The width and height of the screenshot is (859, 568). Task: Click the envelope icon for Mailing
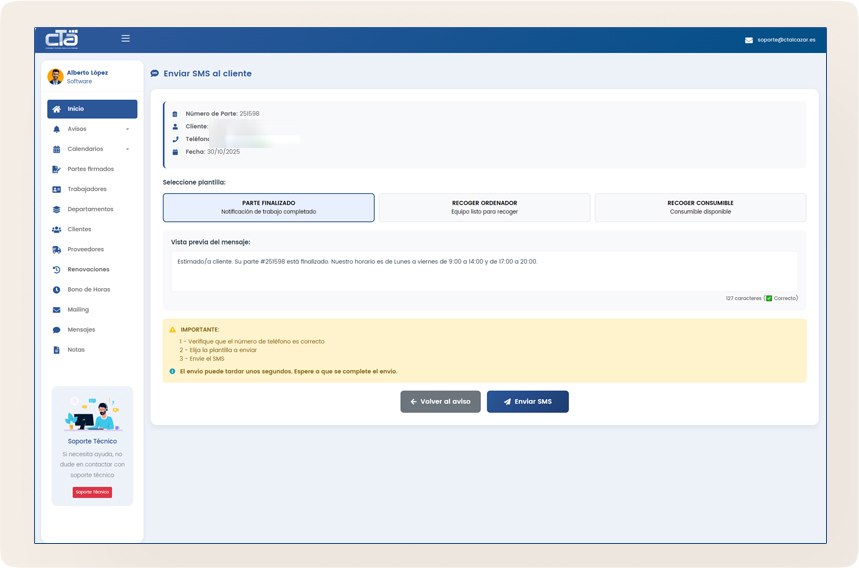tap(56, 310)
